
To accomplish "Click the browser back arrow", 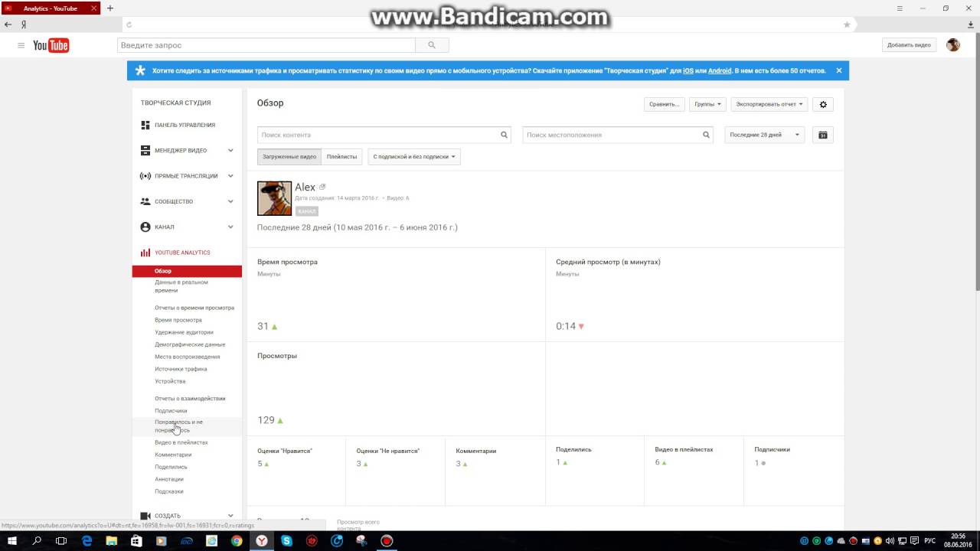I will [x=8, y=24].
